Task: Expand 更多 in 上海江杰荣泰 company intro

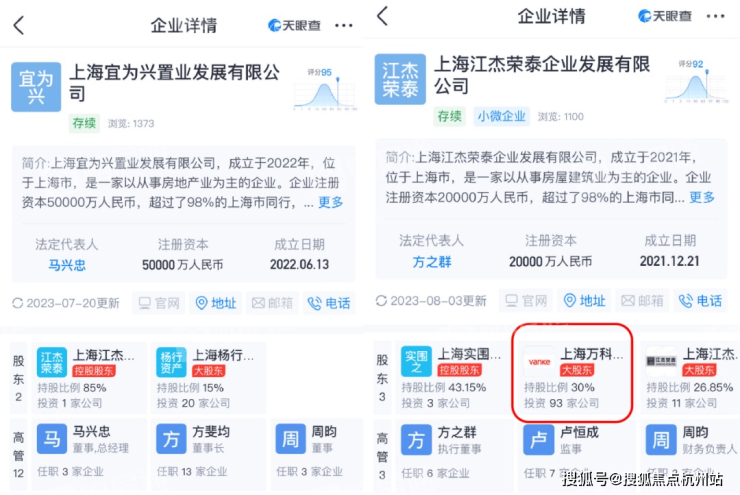Action: pyautogui.click(x=702, y=197)
